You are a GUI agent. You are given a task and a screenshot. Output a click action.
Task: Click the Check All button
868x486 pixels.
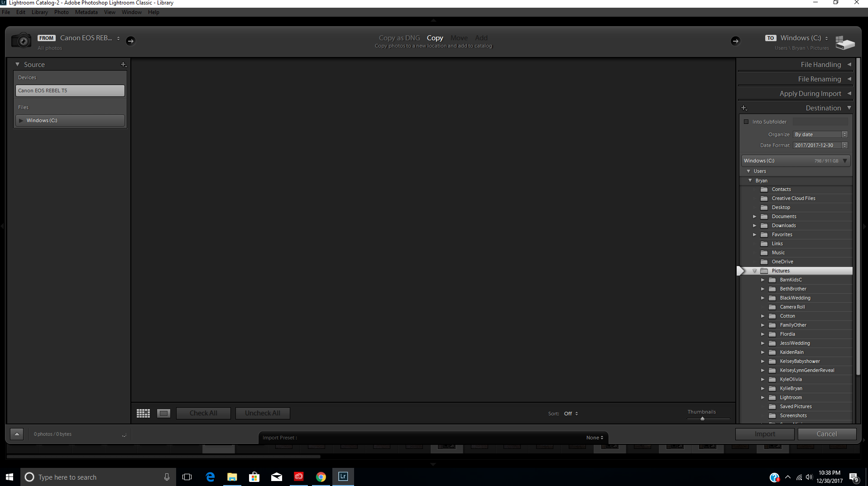[203, 413]
